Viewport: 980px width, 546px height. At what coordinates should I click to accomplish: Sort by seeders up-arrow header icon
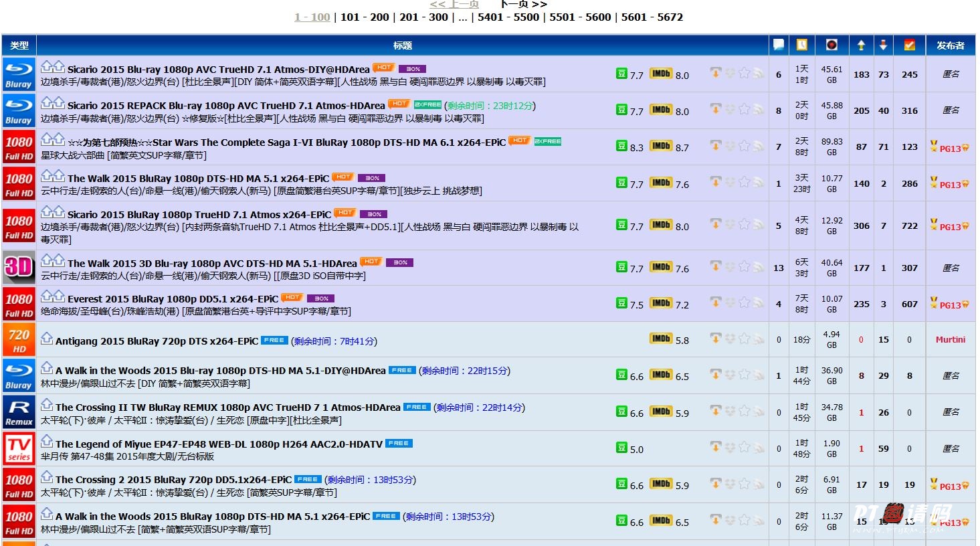pos(861,45)
